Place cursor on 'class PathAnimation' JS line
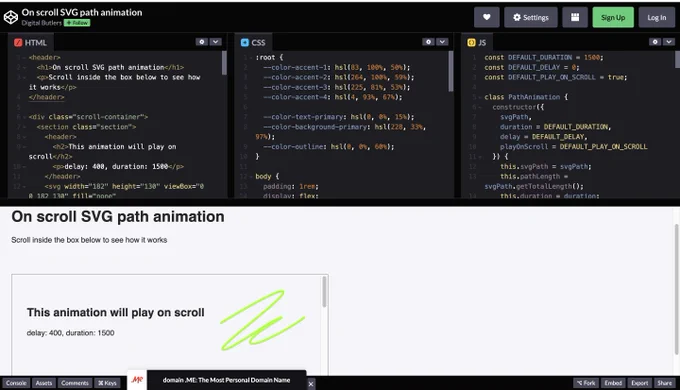The image size is (680, 390). point(526,97)
